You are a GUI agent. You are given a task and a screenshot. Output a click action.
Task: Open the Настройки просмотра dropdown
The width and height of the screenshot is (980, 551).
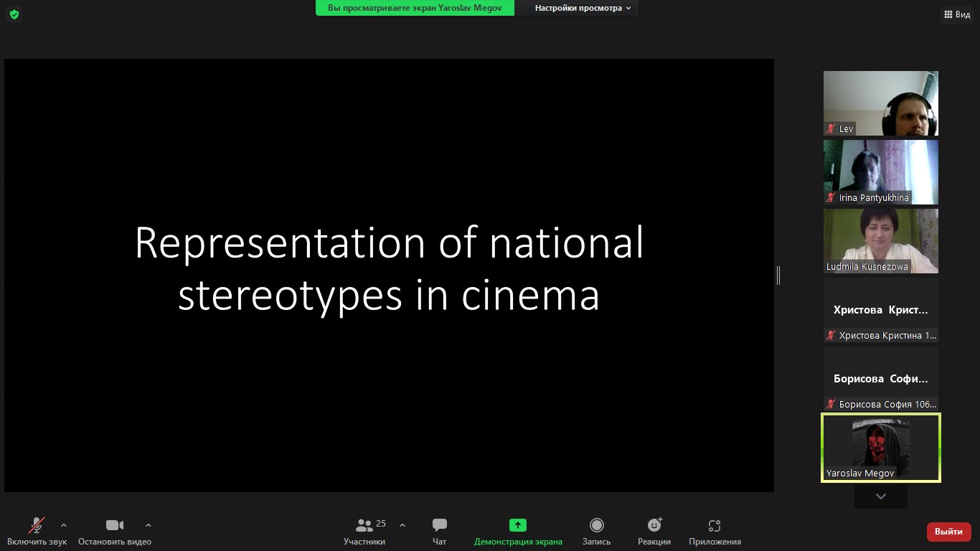click(x=583, y=8)
